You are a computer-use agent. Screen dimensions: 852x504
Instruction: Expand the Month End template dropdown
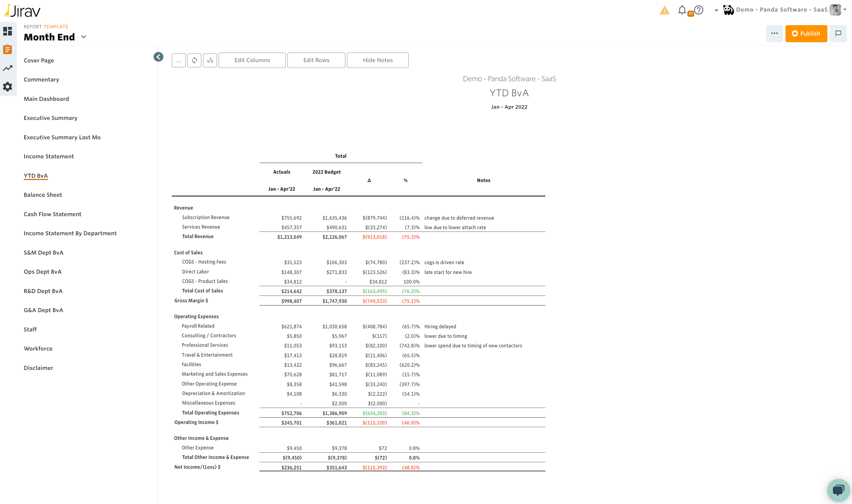pyautogui.click(x=84, y=37)
